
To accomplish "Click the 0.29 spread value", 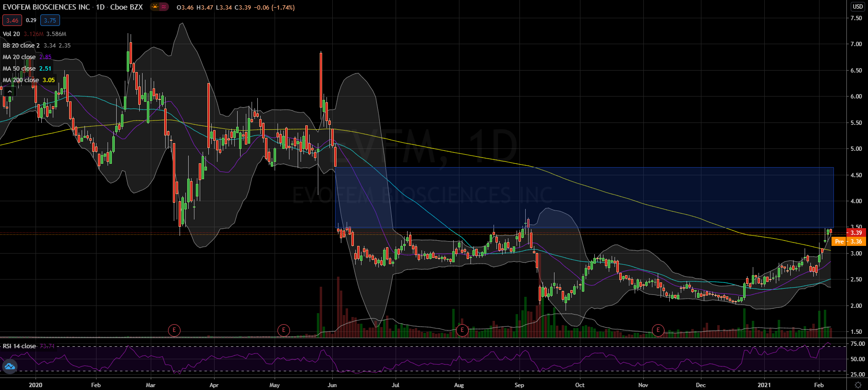I will click(31, 20).
